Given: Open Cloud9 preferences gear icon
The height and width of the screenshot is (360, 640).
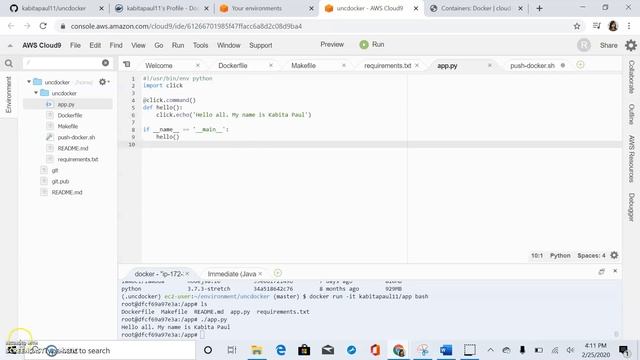Looking at the screenshot, I should pos(631,45).
